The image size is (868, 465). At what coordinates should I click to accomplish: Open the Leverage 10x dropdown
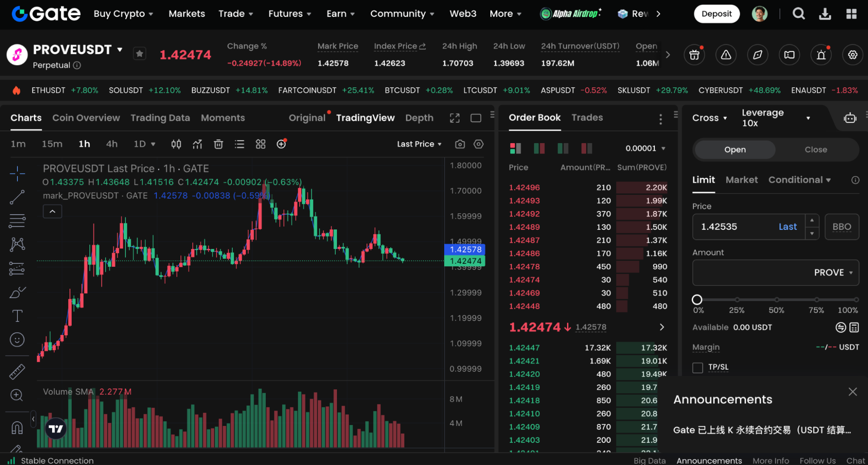tap(776, 118)
